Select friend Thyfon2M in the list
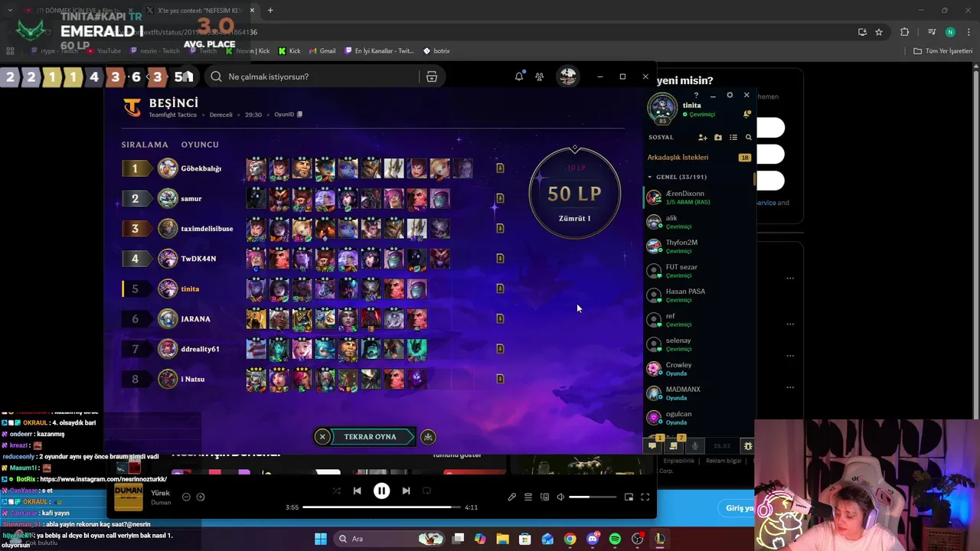The width and height of the screenshot is (980, 551). click(700, 246)
